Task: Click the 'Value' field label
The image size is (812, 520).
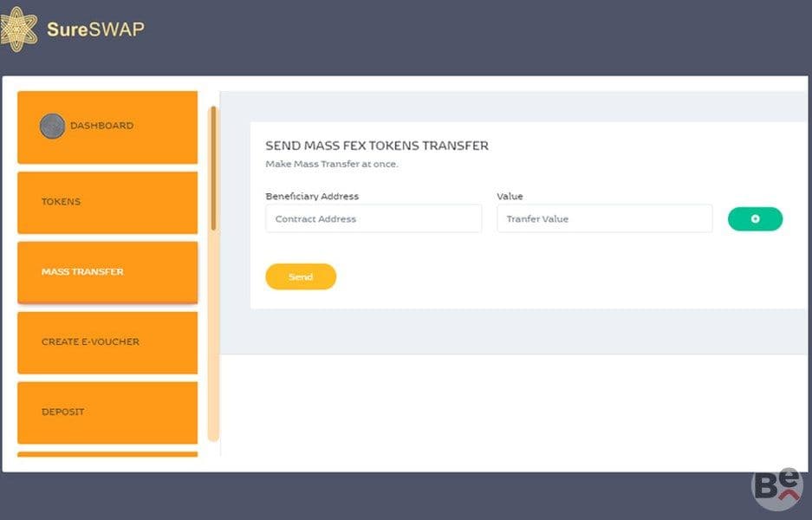Action: (x=510, y=196)
